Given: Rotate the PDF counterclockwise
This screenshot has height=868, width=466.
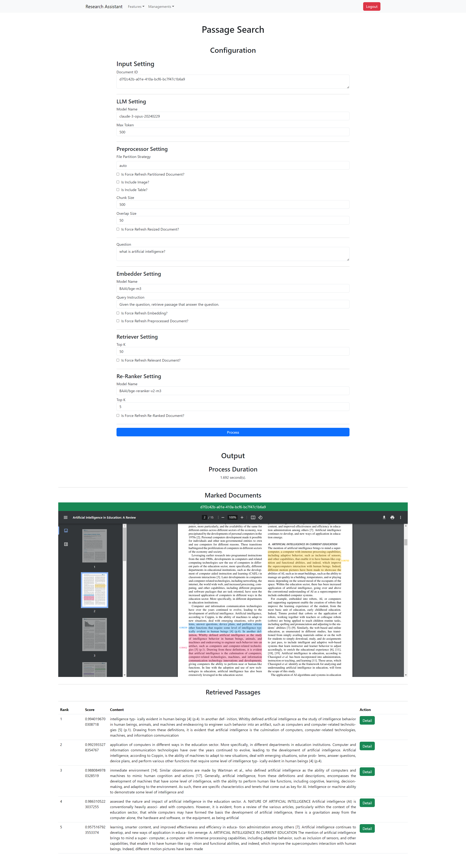Looking at the screenshot, I should coord(260,517).
